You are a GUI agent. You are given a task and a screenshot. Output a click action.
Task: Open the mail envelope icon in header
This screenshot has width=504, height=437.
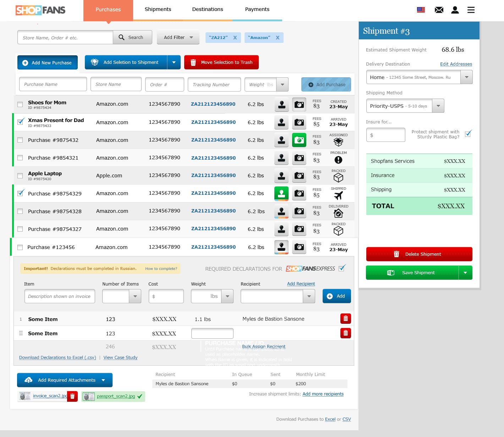439,10
